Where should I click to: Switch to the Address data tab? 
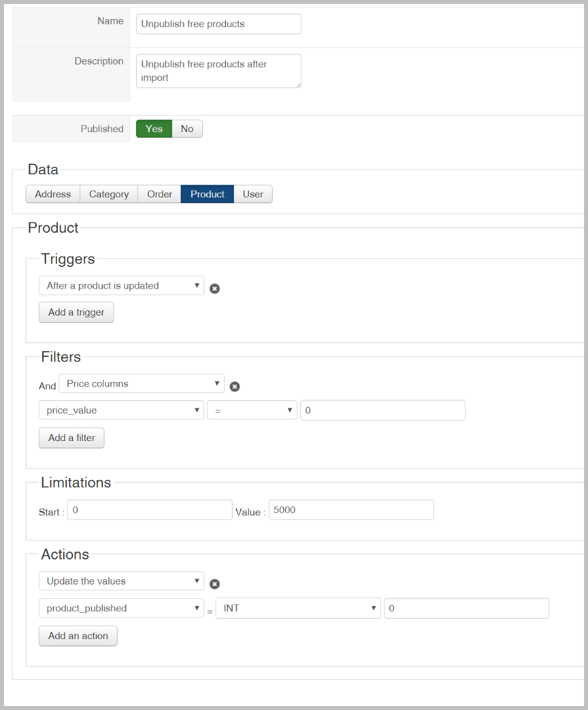pos(53,195)
